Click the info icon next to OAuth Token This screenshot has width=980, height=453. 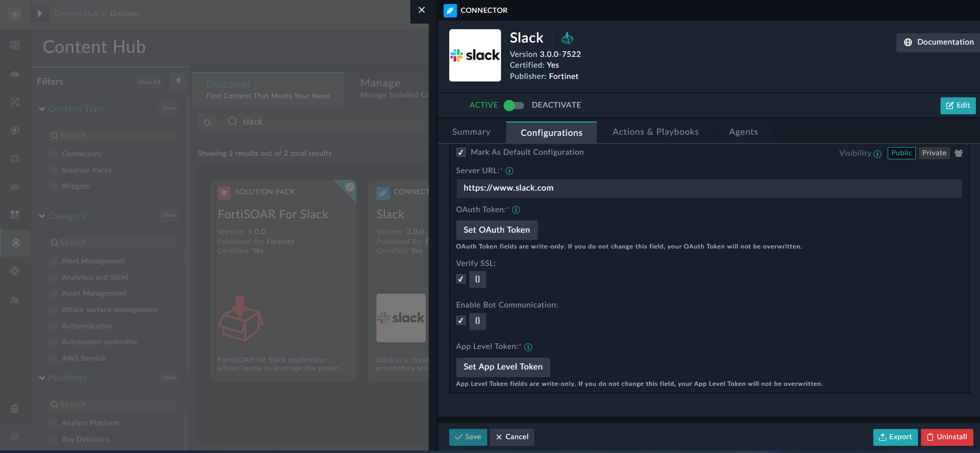click(516, 210)
